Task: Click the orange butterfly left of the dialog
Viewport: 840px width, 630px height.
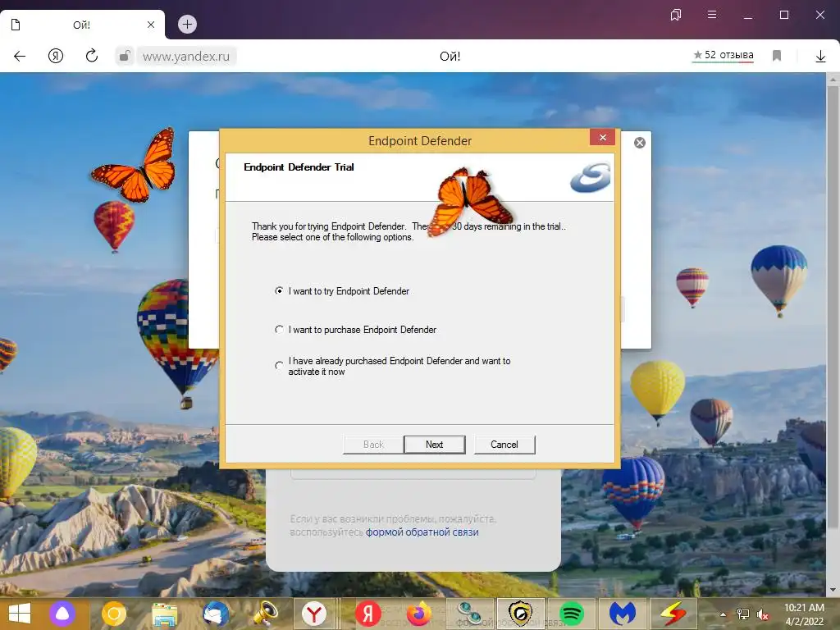Action: click(137, 166)
